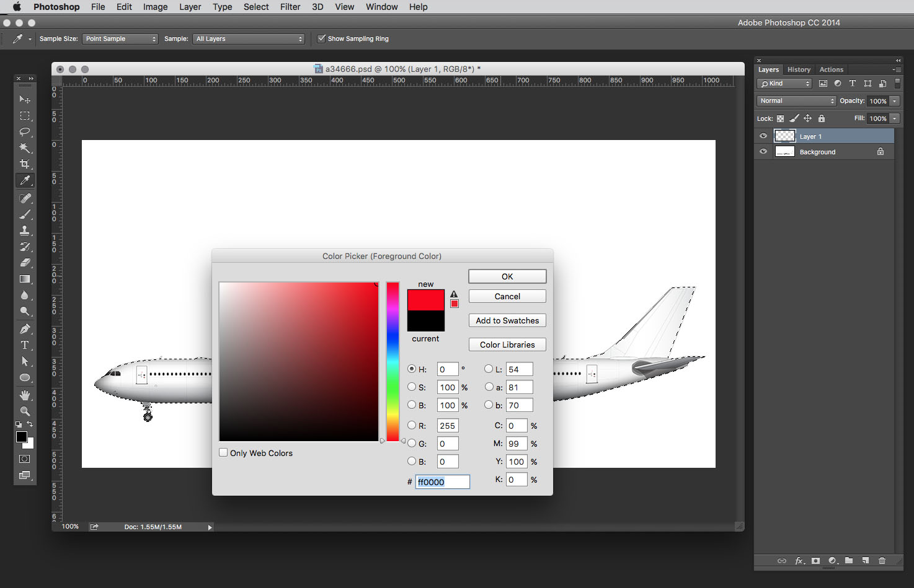Viewport: 914px width, 588px height.
Task: Select the Magic Wand tool
Action: pyautogui.click(x=25, y=147)
